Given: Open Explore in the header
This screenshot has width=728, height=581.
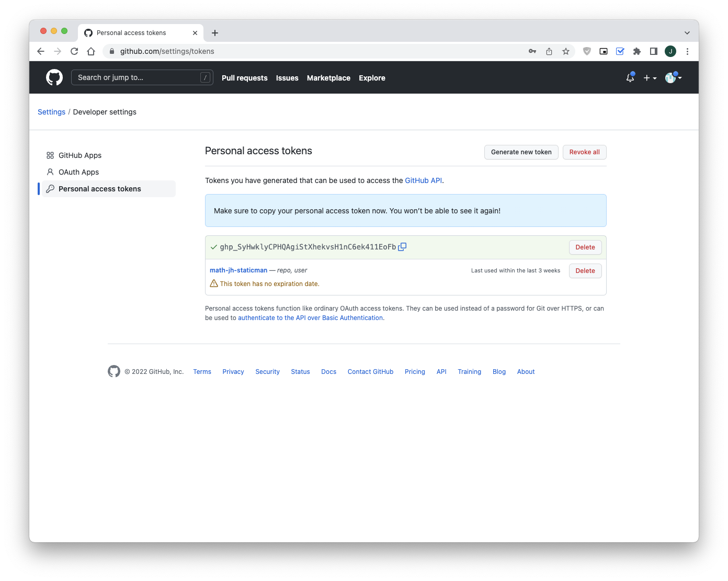Looking at the screenshot, I should (372, 78).
